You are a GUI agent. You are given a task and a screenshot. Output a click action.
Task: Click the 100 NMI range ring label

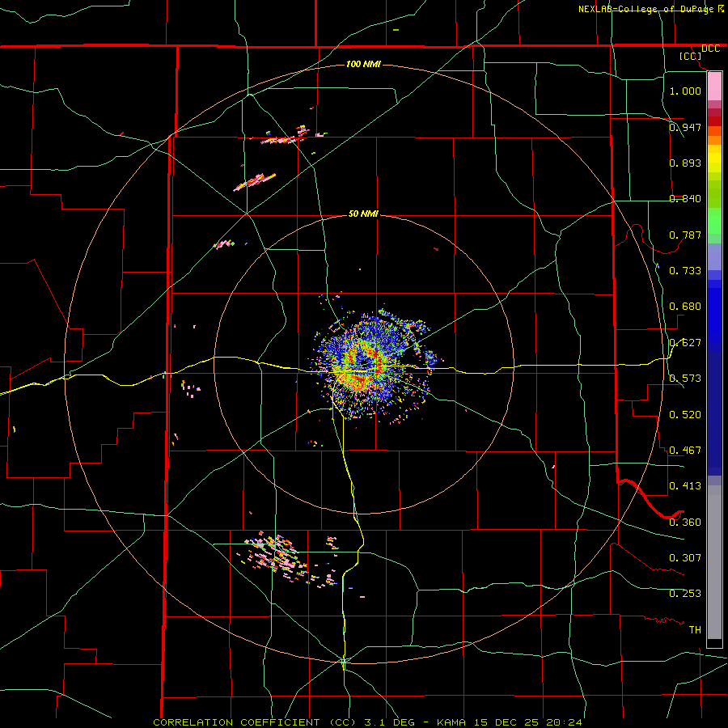[x=363, y=64]
